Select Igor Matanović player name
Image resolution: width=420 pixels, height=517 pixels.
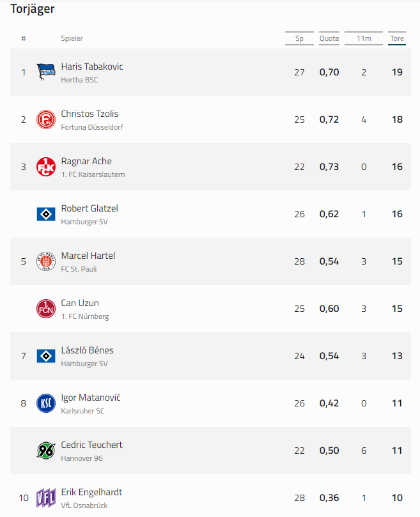coord(91,397)
